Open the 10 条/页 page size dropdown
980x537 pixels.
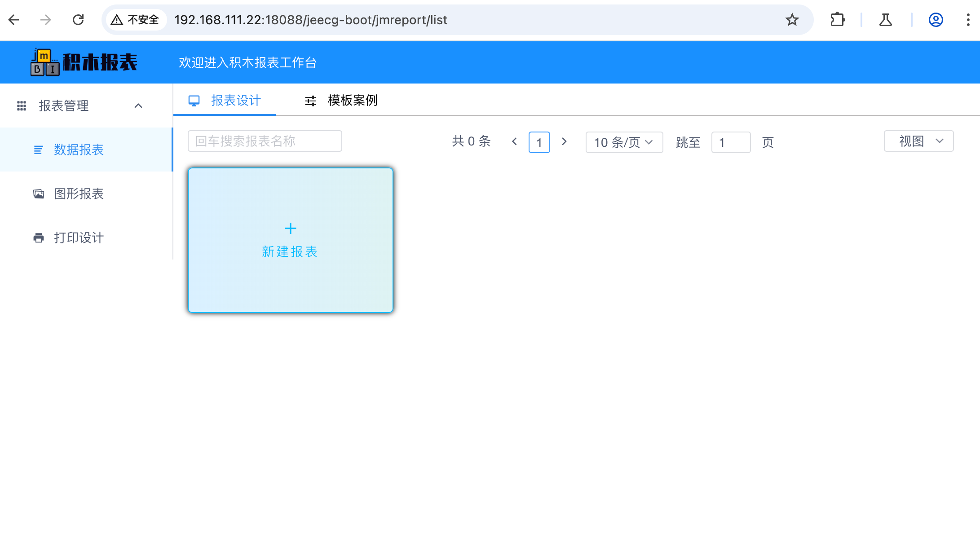(624, 142)
